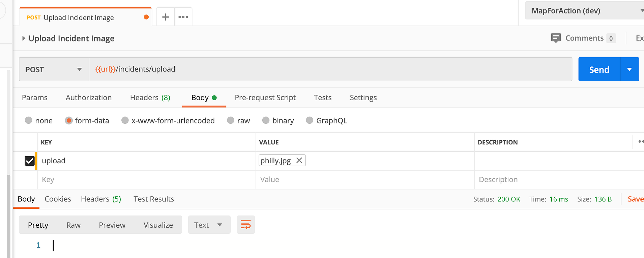Click the request URL input field
The image size is (644, 258).
coord(330,69)
